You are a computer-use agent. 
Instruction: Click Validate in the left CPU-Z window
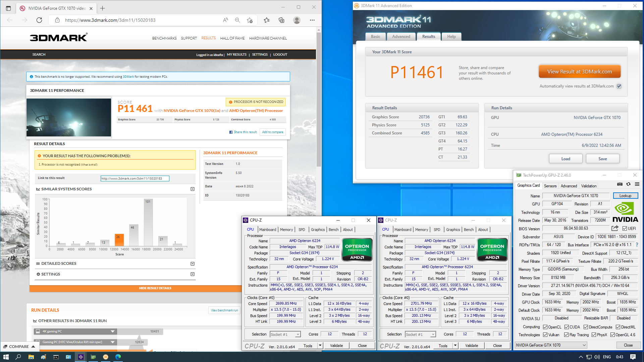pyautogui.click(x=336, y=346)
